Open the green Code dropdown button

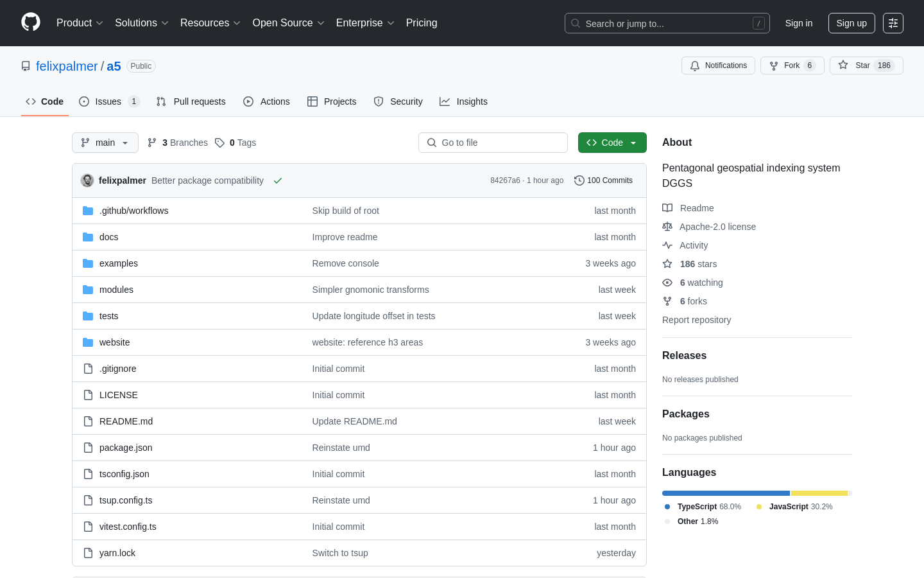(x=612, y=143)
